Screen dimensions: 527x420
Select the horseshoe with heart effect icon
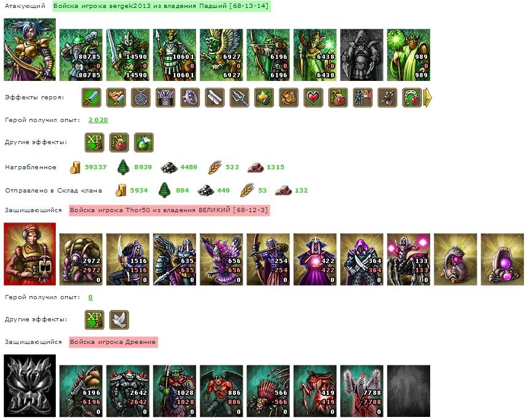412,97
